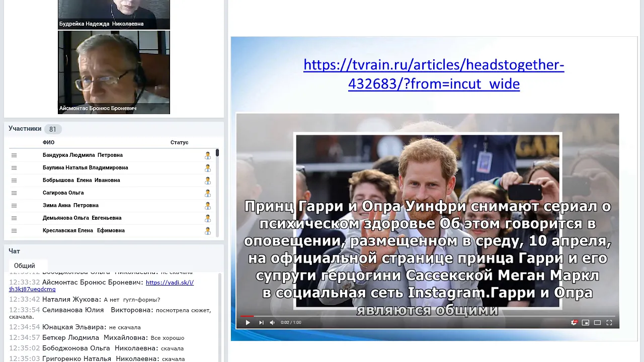Select webcam video of Будрейка Надежда Николаевна
The height and width of the screenshot is (362, 644).
[114, 15]
